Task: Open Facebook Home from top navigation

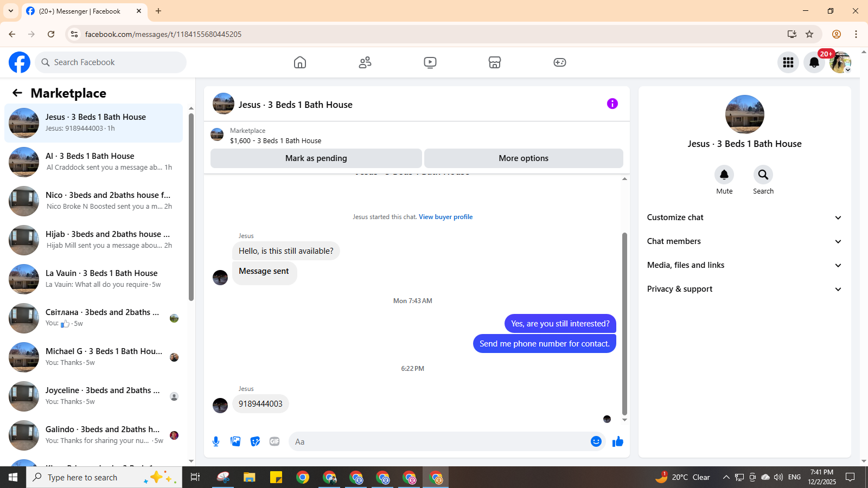Action: click(300, 62)
